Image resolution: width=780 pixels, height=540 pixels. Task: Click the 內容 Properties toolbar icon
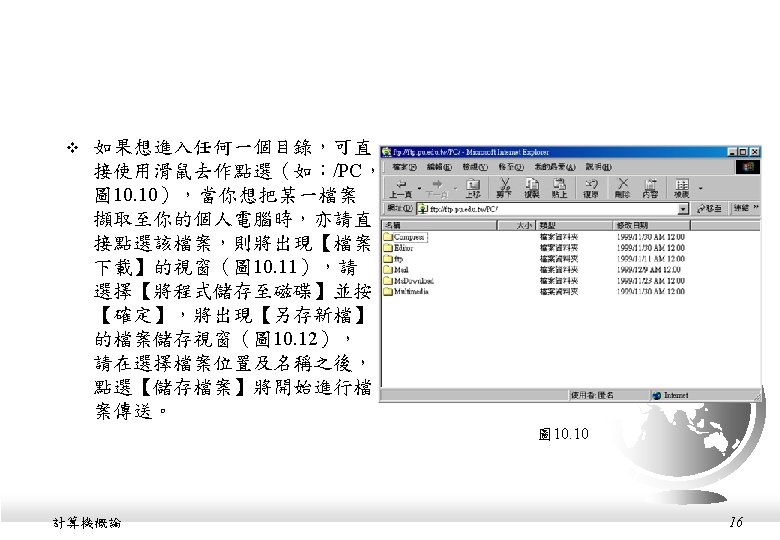650,188
